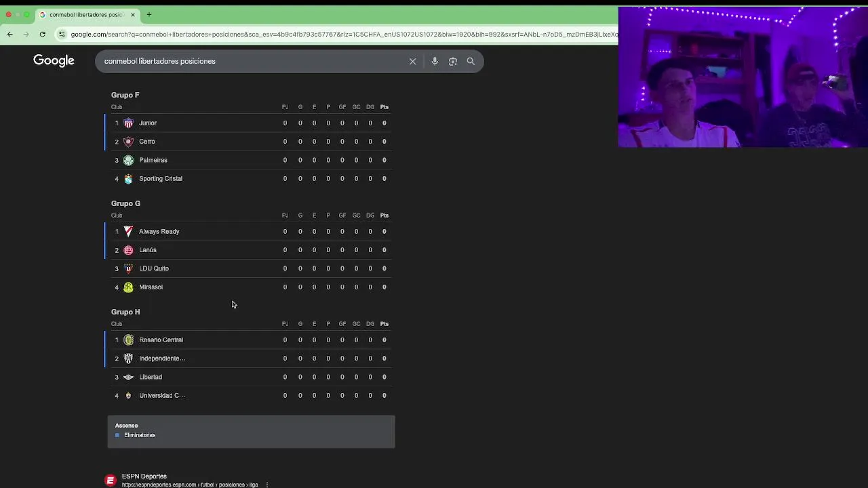Click the Lanús team crest

(x=128, y=250)
